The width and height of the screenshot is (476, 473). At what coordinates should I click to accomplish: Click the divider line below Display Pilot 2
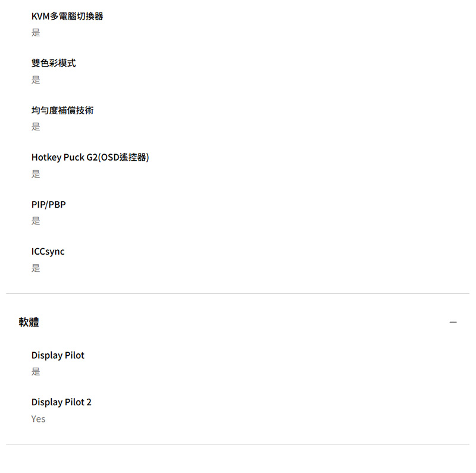pos(237,444)
